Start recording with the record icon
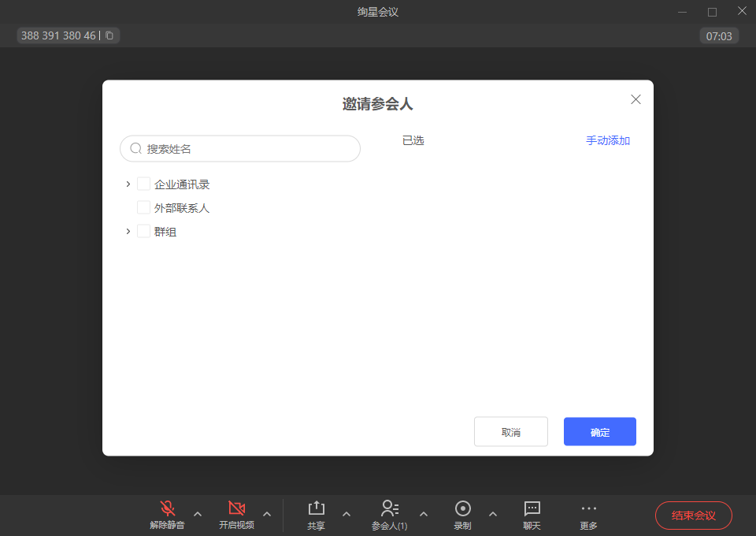Viewport: 756px width, 536px height. coord(463,508)
